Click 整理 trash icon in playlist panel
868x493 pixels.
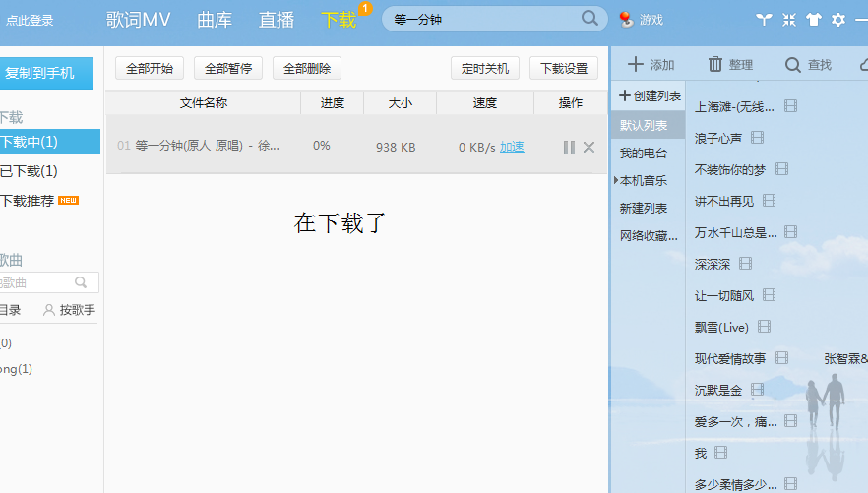(x=715, y=64)
